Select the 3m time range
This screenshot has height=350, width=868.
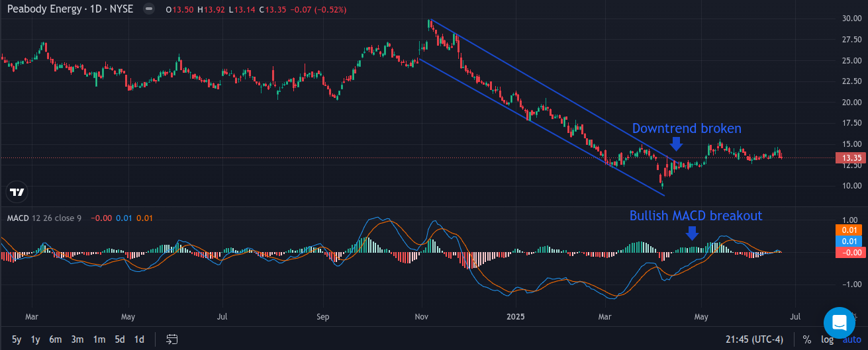pos(77,339)
